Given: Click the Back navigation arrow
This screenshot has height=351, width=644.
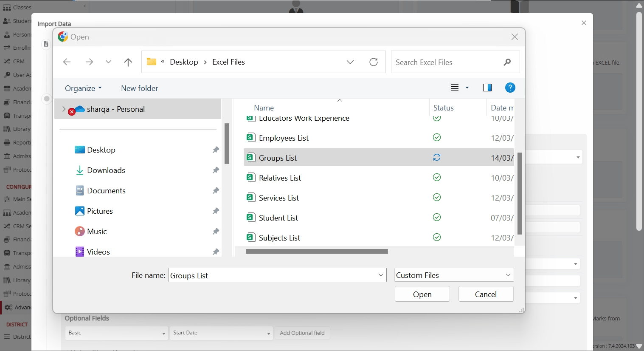Looking at the screenshot, I should (67, 62).
